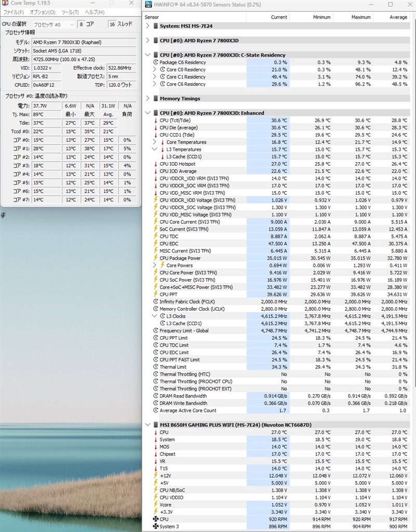Expand Core Powers row
Screen dimensions: 416x532
[155, 265]
